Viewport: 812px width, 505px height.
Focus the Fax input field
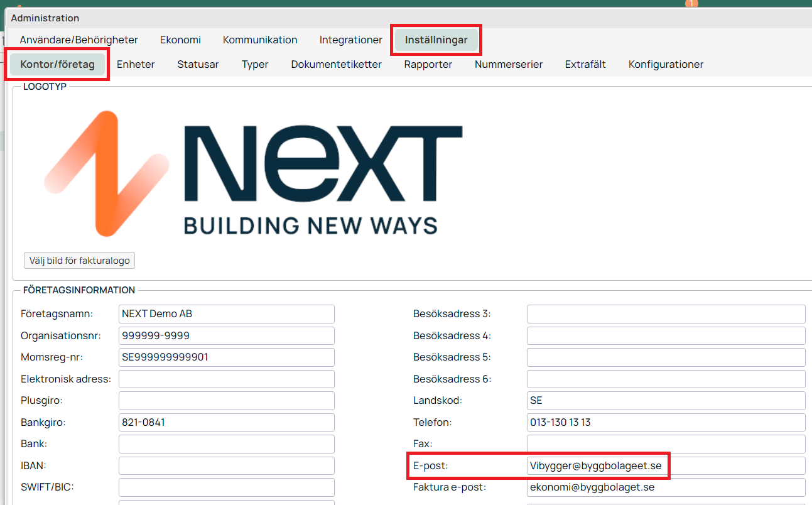(666, 444)
